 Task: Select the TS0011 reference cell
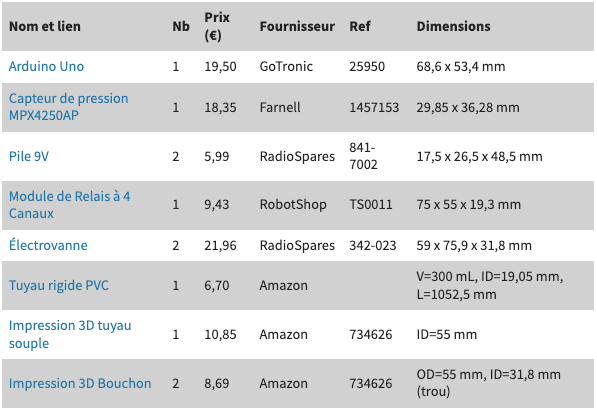pos(370,204)
